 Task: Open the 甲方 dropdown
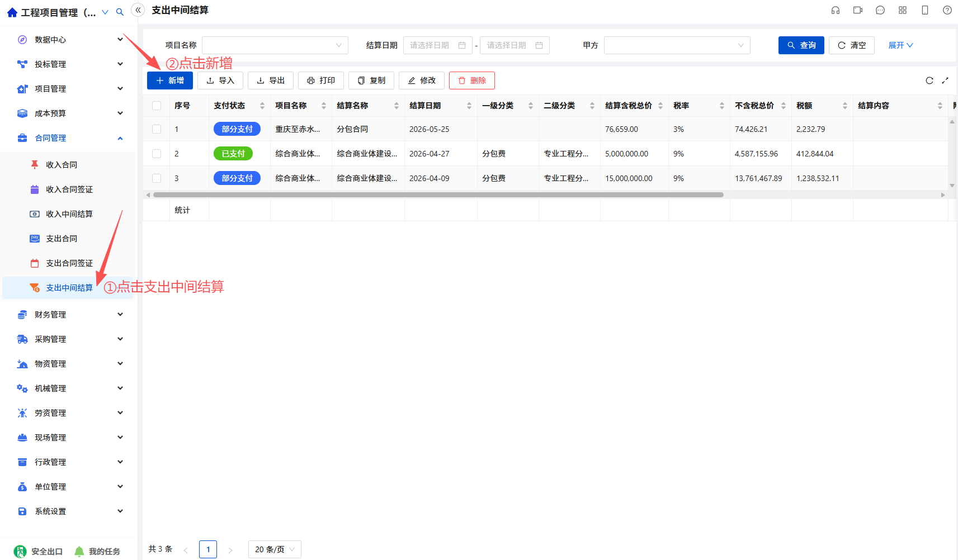click(x=677, y=45)
